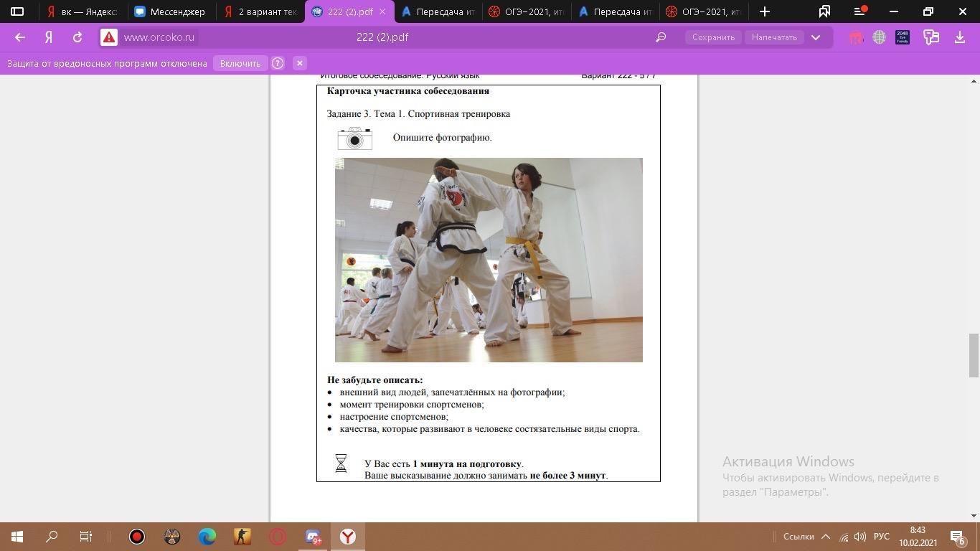Click the Сохранить button to save PDF

tap(713, 37)
